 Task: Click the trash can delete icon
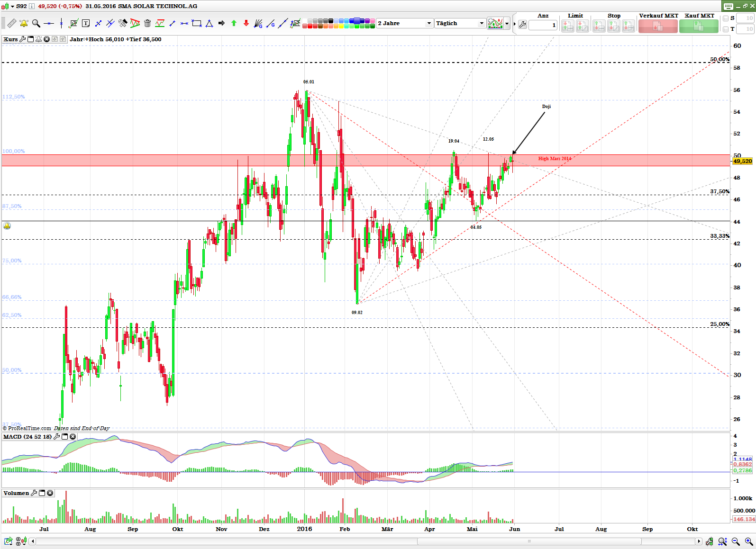click(x=147, y=23)
